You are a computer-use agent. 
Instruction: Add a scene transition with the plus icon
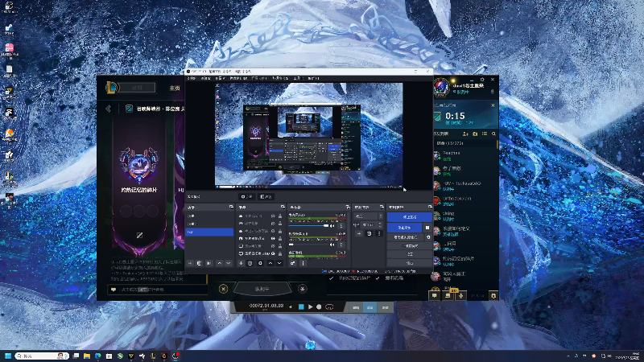point(359,233)
